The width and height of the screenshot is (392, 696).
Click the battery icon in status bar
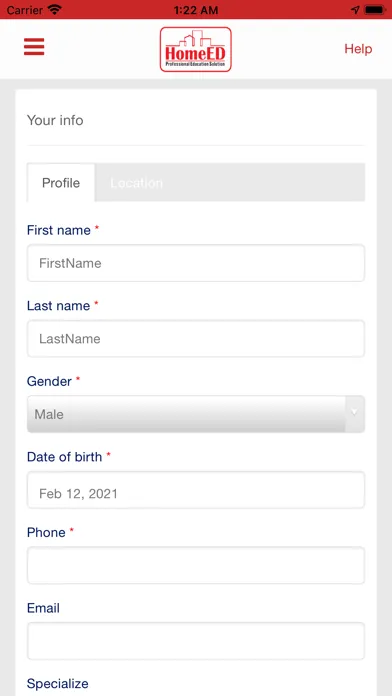pyautogui.click(x=375, y=9)
